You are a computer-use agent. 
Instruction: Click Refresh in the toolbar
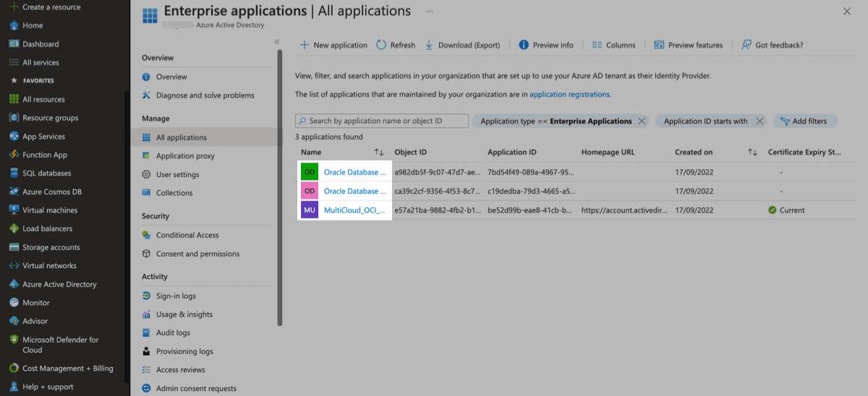[396, 45]
